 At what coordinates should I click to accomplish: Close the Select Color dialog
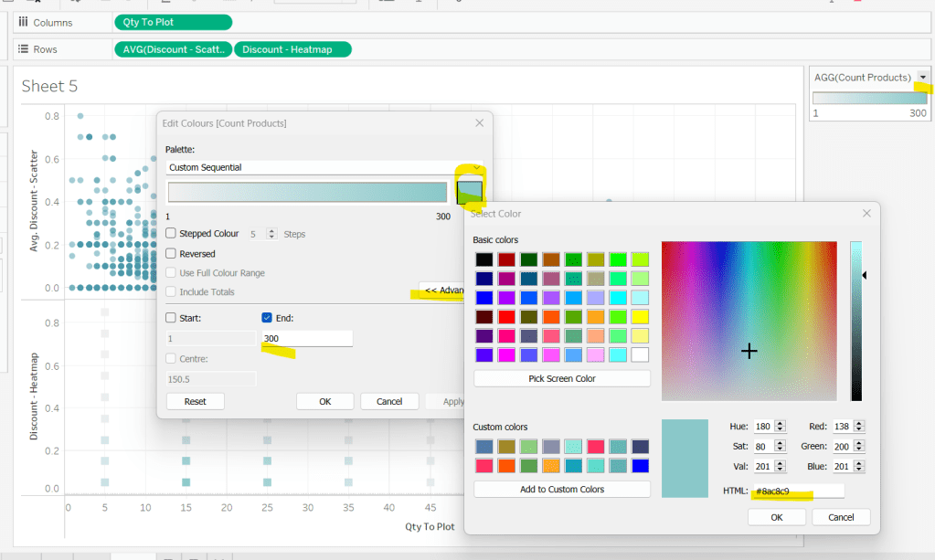tap(866, 213)
